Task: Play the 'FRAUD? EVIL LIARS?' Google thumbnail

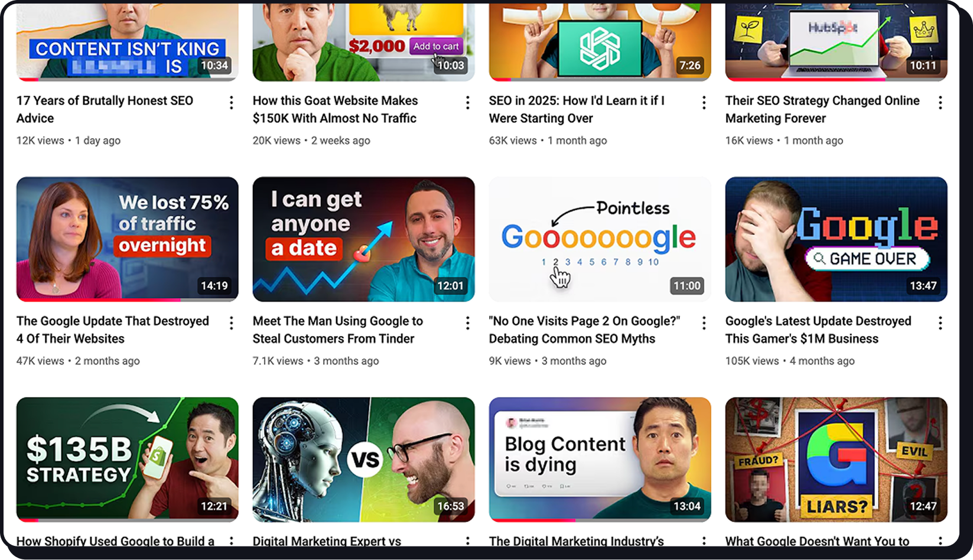Action: coord(837,460)
